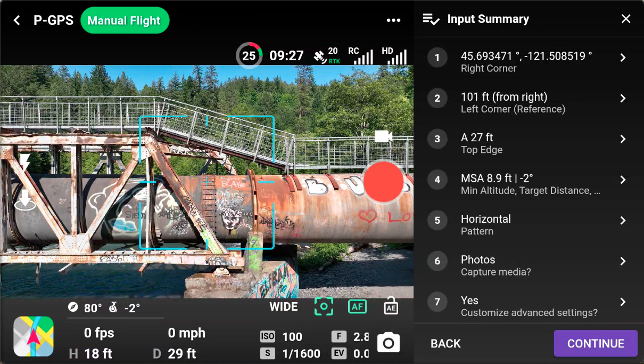The image size is (644, 364).
Task: Adjust the ISO 100 setting
Action: [281, 337]
